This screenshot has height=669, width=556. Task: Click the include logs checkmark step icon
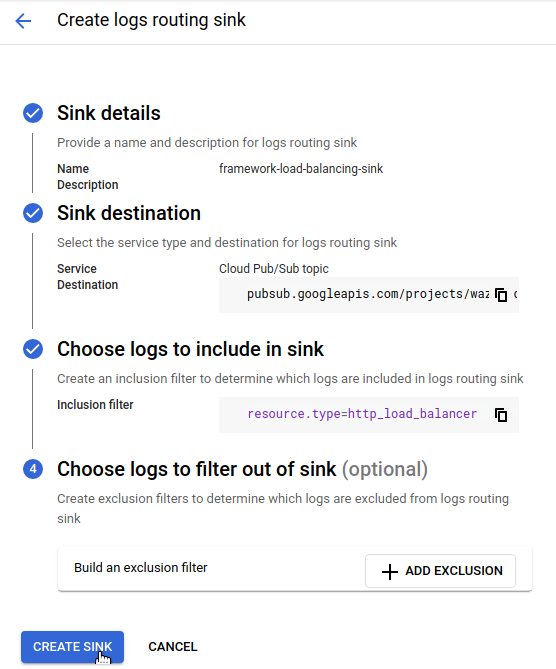[x=33, y=349]
